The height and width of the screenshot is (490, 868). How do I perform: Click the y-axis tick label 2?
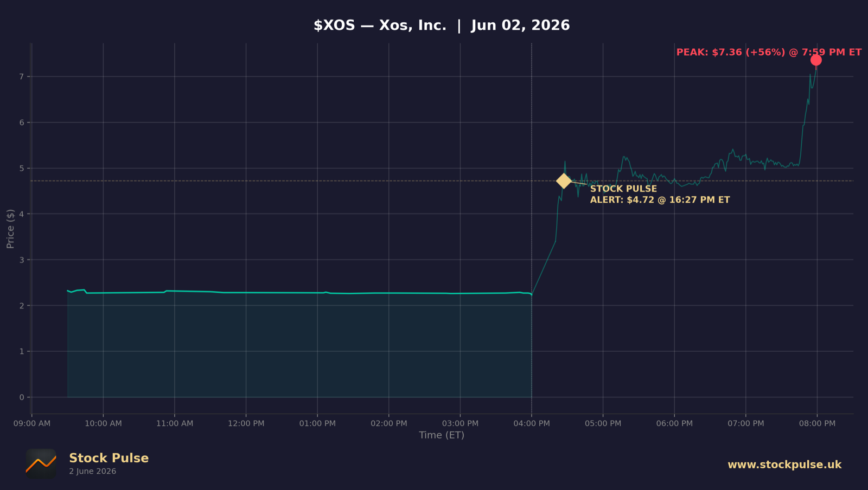tap(22, 306)
